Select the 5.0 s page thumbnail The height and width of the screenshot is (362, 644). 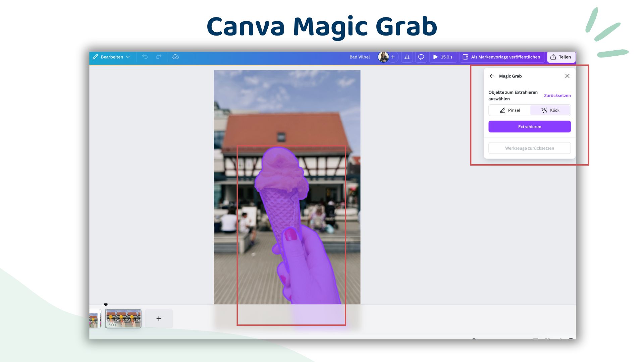coord(123,318)
